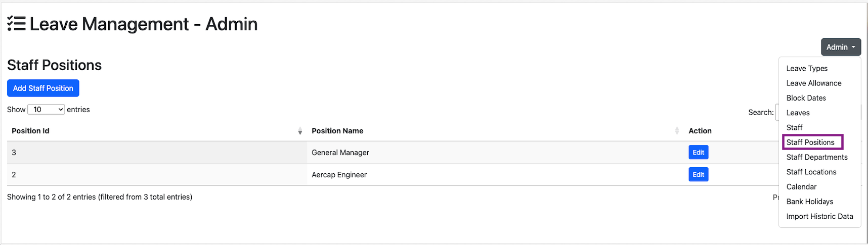Select the highlighted Staff Positions entry

[x=810, y=142]
